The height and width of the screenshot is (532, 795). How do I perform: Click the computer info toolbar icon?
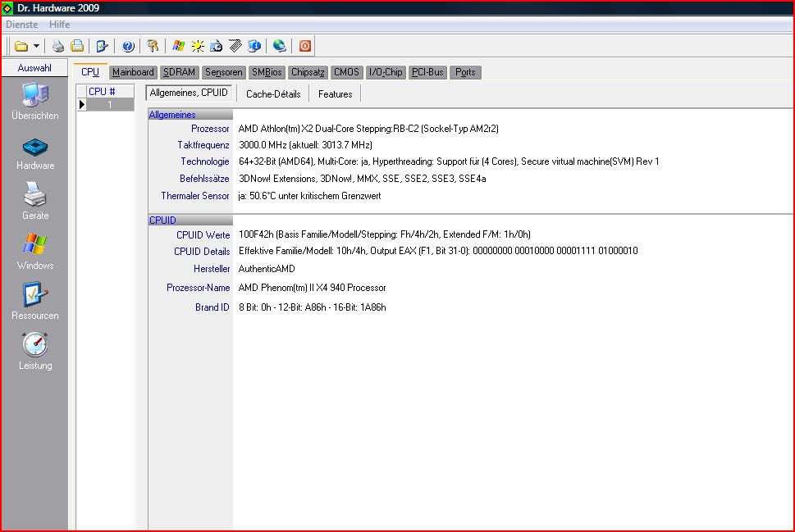click(254, 46)
